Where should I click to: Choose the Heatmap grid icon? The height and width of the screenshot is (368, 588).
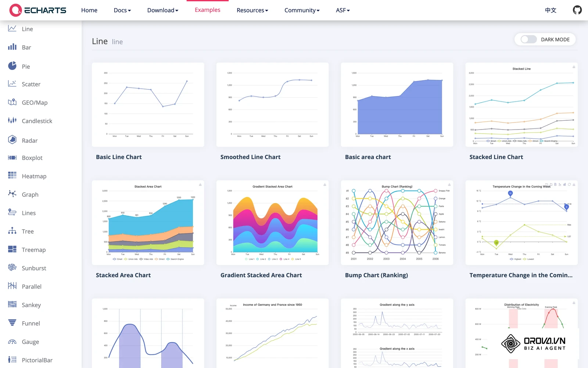tap(12, 176)
